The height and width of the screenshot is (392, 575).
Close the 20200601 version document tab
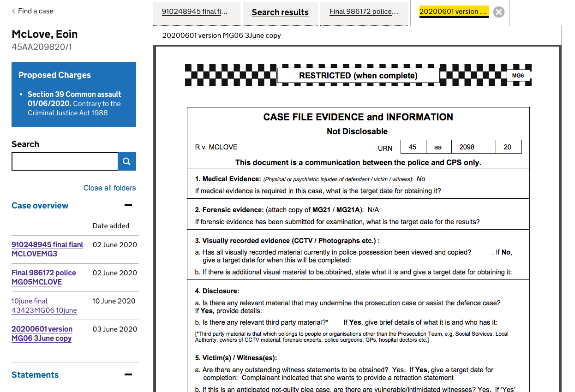tap(498, 12)
